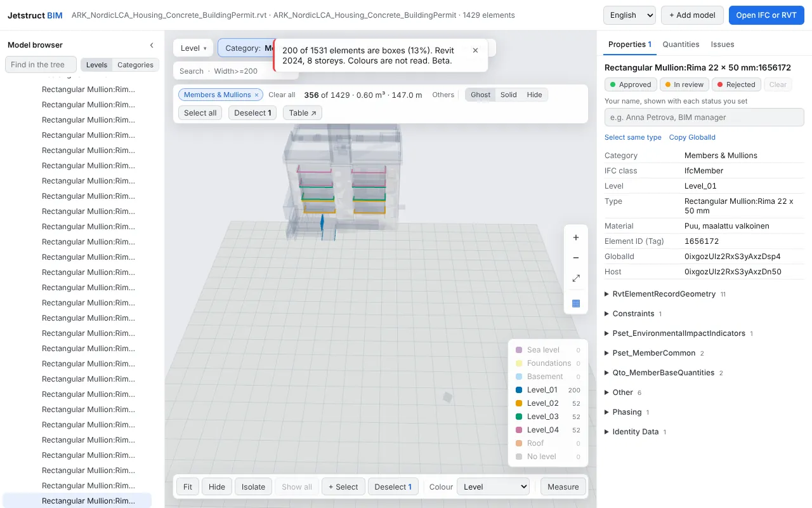Set status to In review
Viewport: 812px width, 508px height.
684,84
